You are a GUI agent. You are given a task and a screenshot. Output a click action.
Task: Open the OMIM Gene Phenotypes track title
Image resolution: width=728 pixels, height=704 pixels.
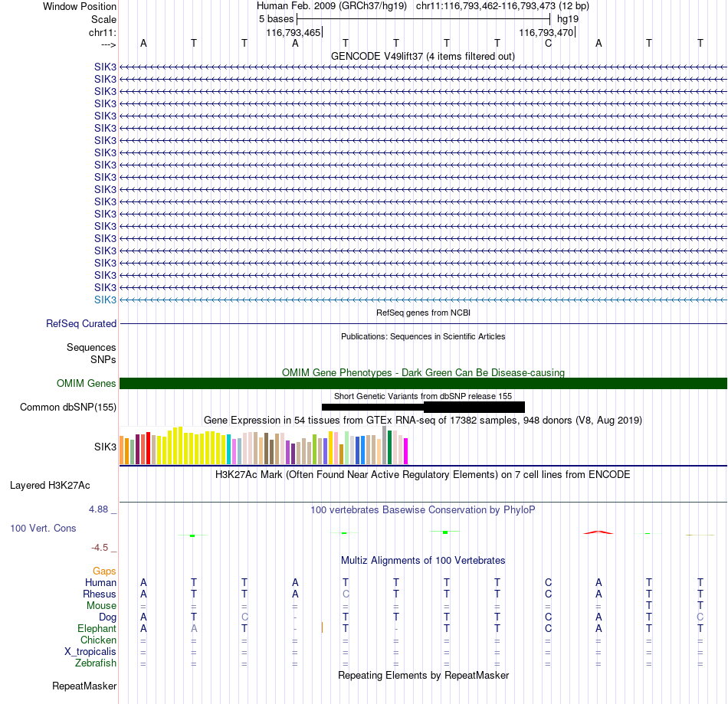pyautogui.click(x=423, y=372)
